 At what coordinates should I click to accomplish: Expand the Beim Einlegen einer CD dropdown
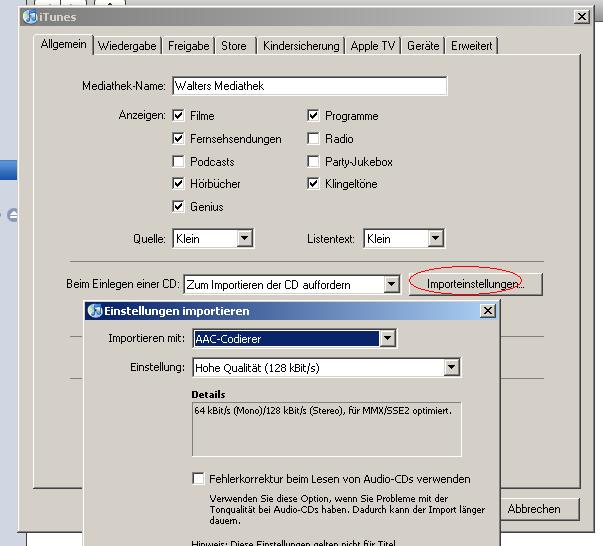pyautogui.click(x=391, y=285)
